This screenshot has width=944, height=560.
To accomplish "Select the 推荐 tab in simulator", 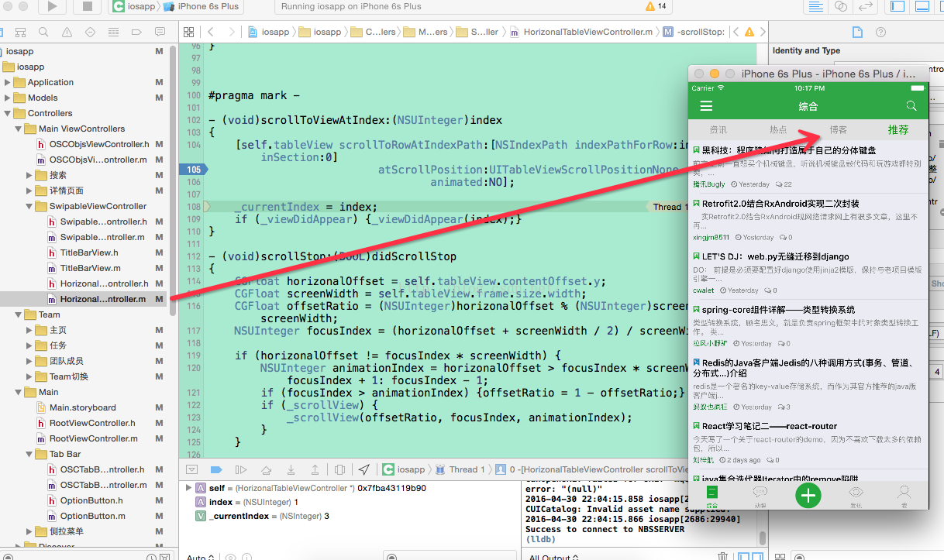I will [x=898, y=129].
